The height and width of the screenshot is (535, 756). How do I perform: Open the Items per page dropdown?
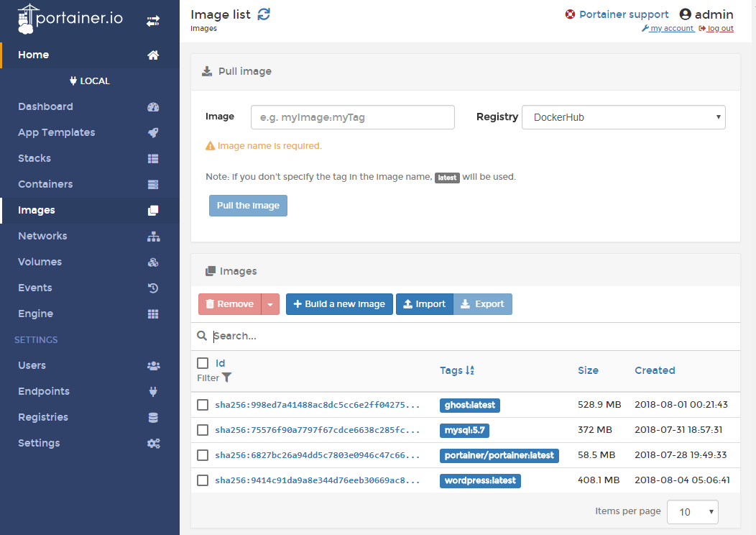tap(692, 512)
